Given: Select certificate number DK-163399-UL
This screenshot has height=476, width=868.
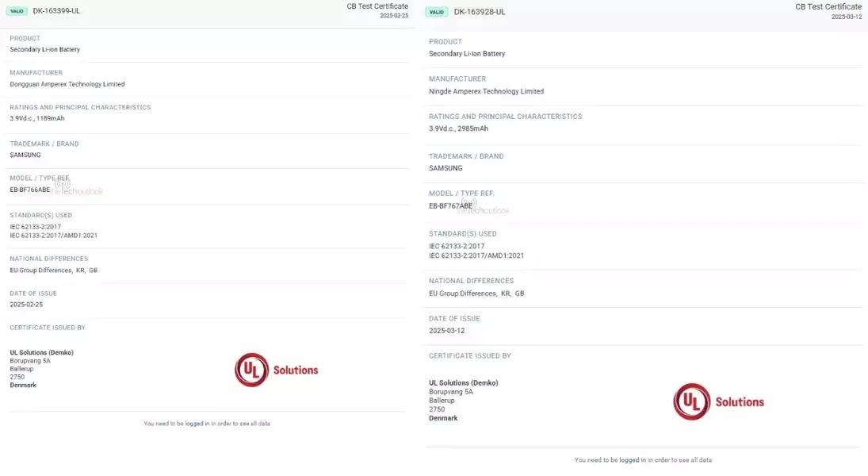Looking at the screenshot, I should point(56,11).
